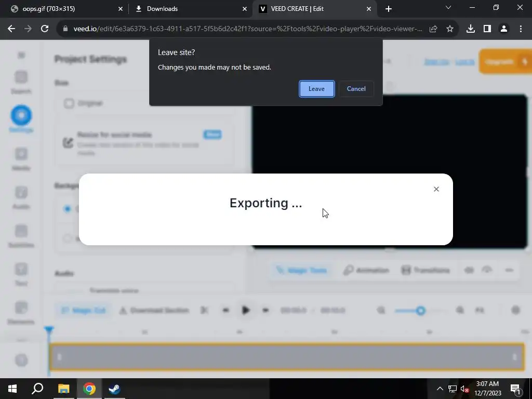Select the video clip on the timeline
The width and height of the screenshot is (532, 399).
coord(287,356)
